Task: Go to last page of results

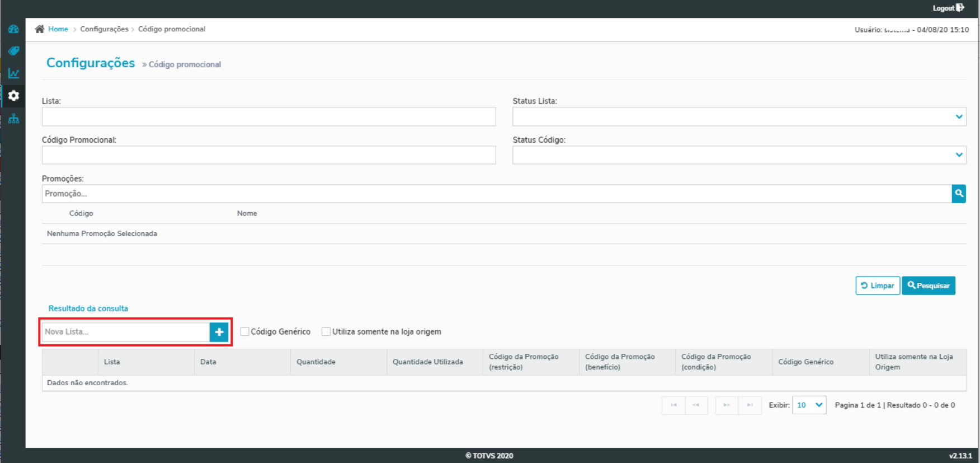Action: [750, 405]
